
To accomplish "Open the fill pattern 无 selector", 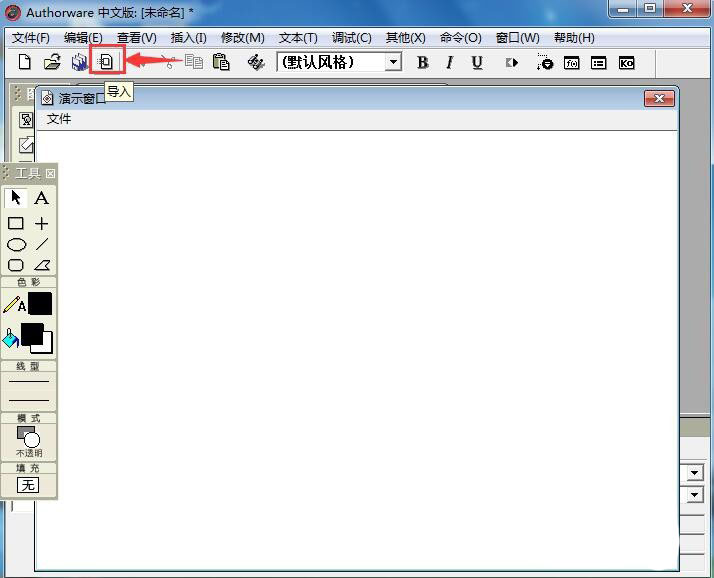I will [28, 484].
